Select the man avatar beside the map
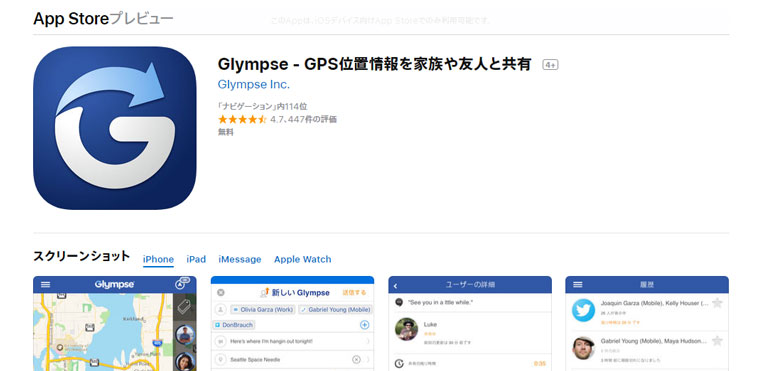The image size is (761, 371). pyautogui.click(x=185, y=335)
